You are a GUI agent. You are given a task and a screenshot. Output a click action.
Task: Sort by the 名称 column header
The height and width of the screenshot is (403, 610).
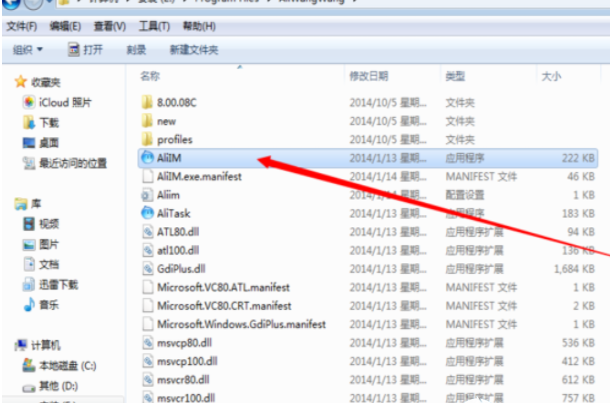pos(150,76)
